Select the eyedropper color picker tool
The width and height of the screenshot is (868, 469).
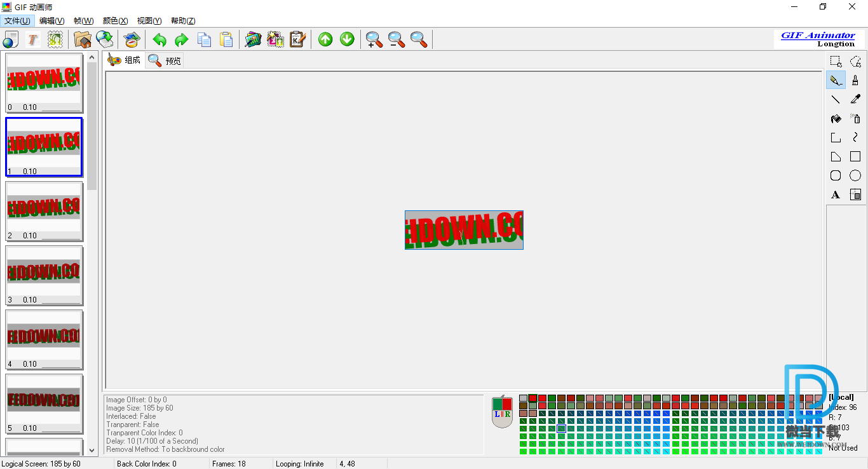click(x=855, y=99)
